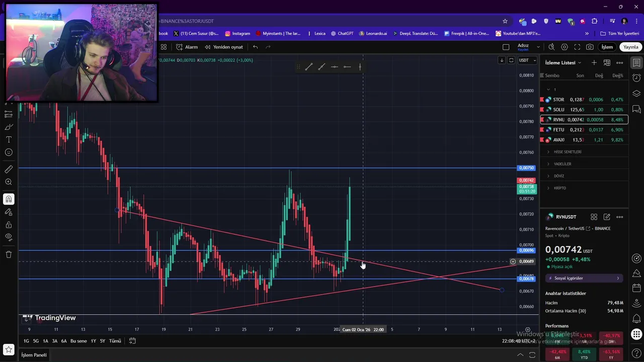Open notifications bell in right sidebar
Screen dimensions: 644x362
coord(636,319)
